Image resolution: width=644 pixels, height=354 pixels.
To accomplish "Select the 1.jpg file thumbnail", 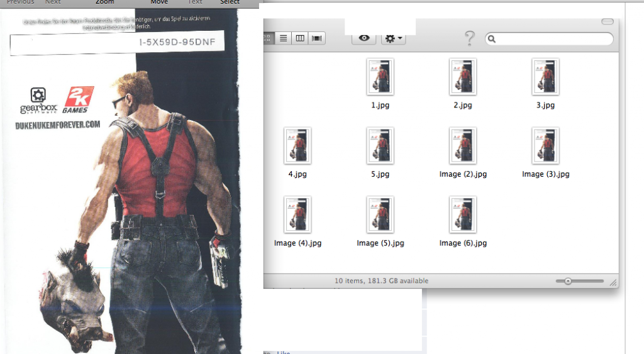I will click(x=380, y=77).
